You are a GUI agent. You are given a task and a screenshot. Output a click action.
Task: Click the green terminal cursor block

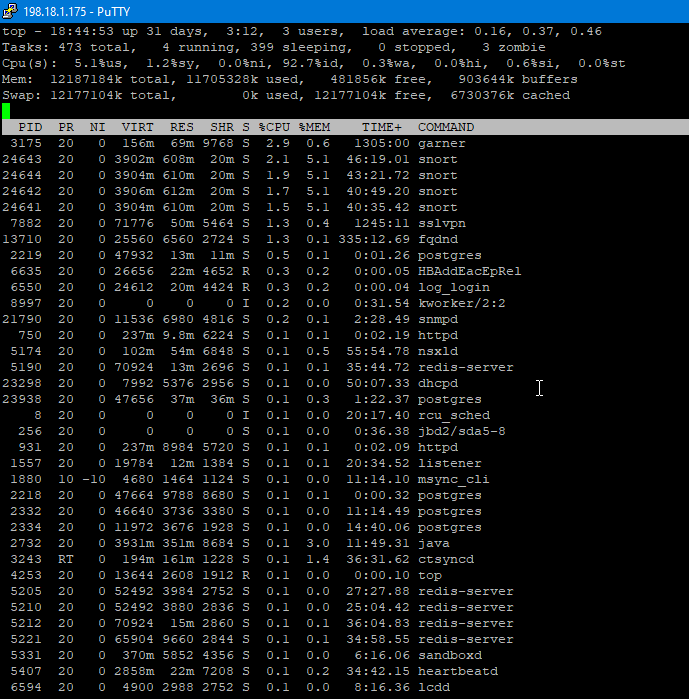(6, 111)
